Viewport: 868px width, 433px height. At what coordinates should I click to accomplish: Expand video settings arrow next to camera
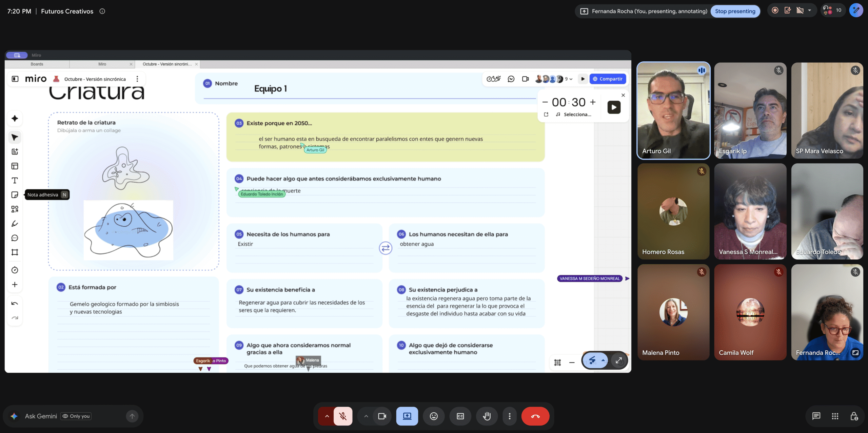[366, 416]
